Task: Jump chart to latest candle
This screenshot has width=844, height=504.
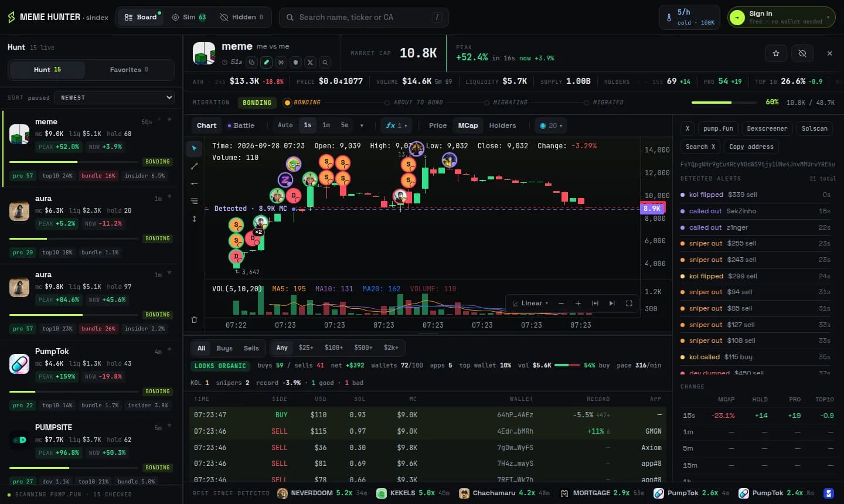Action: point(612,303)
